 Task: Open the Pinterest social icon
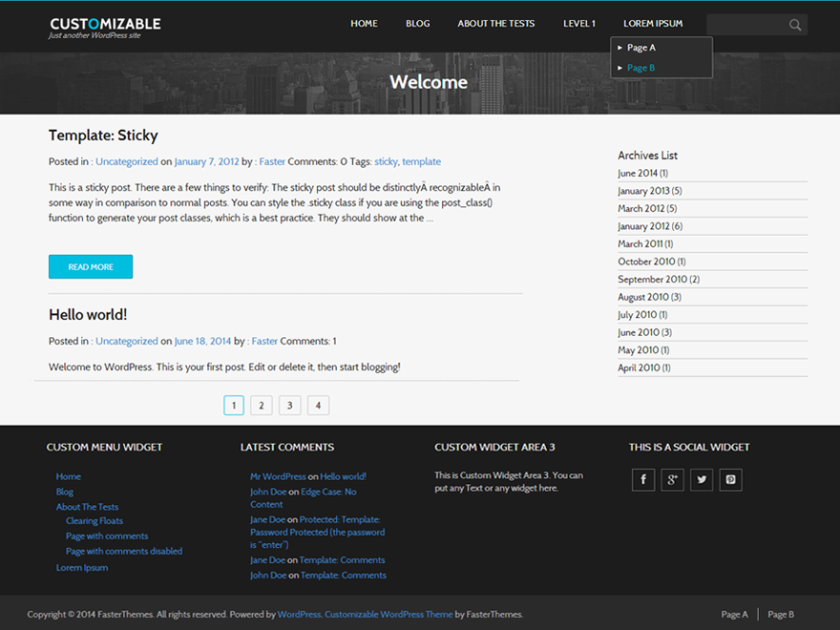point(731,479)
